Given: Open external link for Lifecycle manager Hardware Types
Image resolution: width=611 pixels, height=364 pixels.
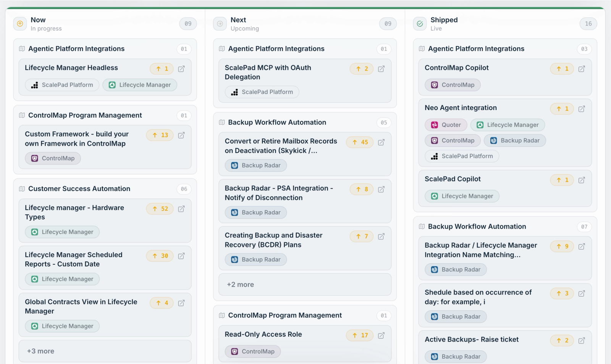Looking at the screenshot, I should click(181, 209).
